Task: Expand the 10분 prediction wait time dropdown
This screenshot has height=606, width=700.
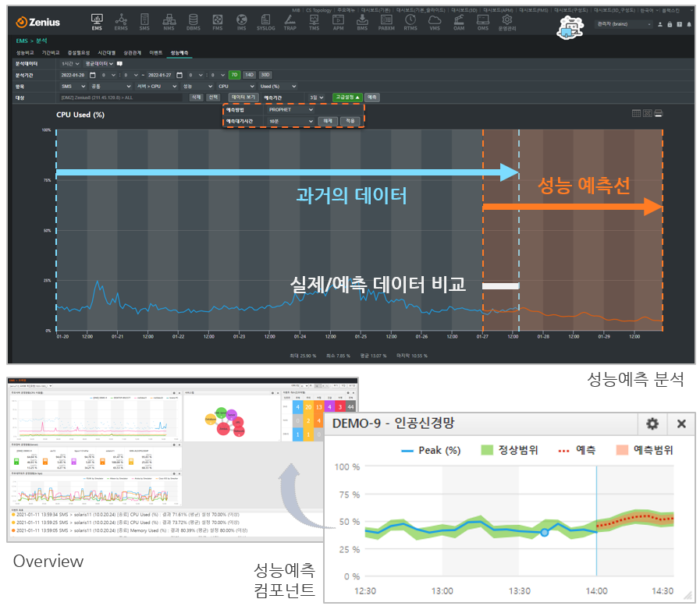Action: [x=290, y=122]
